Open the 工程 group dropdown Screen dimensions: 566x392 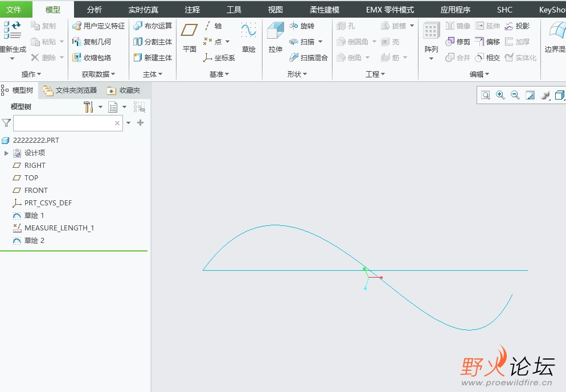(x=375, y=75)
